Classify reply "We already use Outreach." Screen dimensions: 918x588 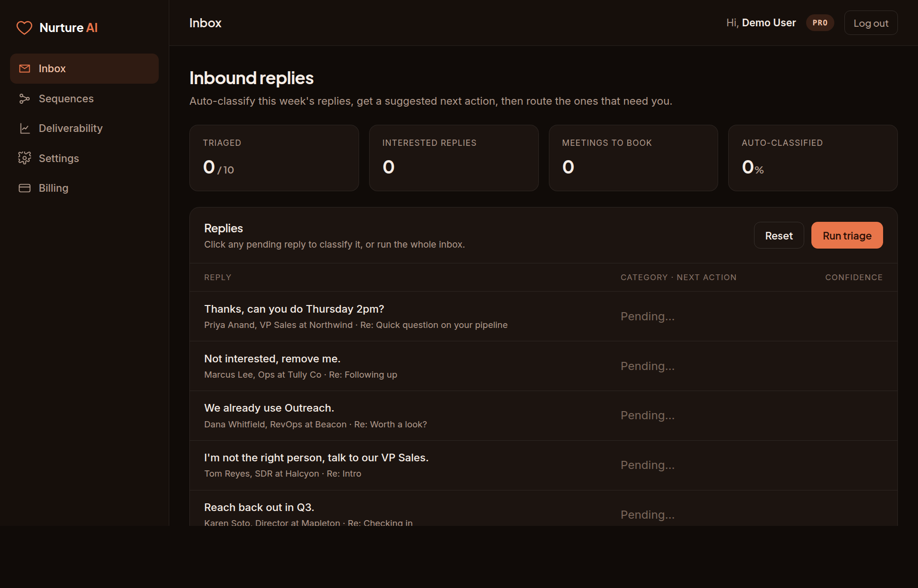click(x=543, y=416)
